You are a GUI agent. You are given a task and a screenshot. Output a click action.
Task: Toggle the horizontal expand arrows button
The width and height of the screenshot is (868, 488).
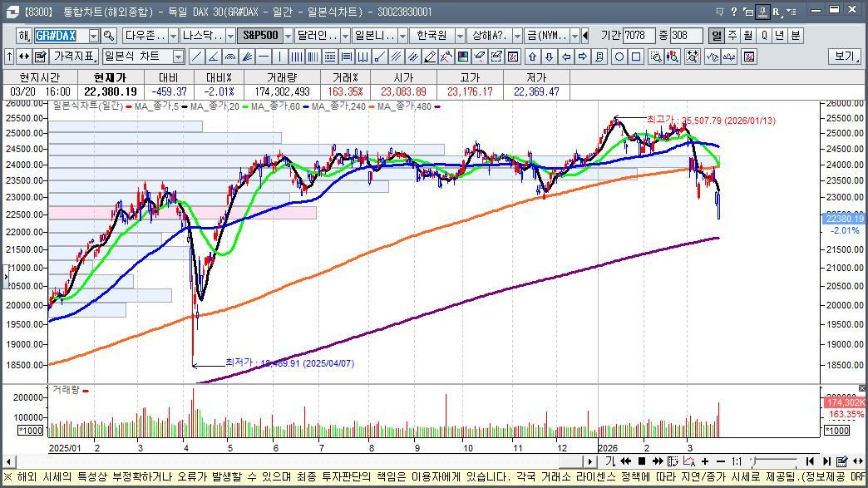click(x=24, y=57)
